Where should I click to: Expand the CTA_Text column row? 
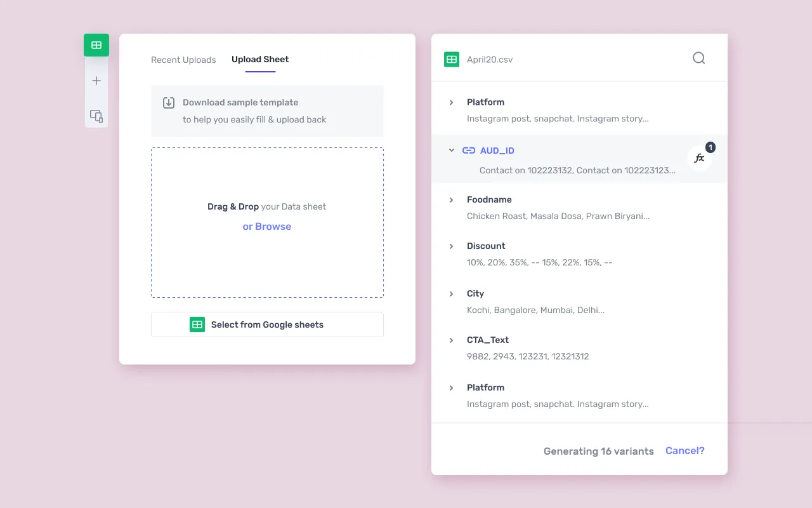tap(451, 340)
